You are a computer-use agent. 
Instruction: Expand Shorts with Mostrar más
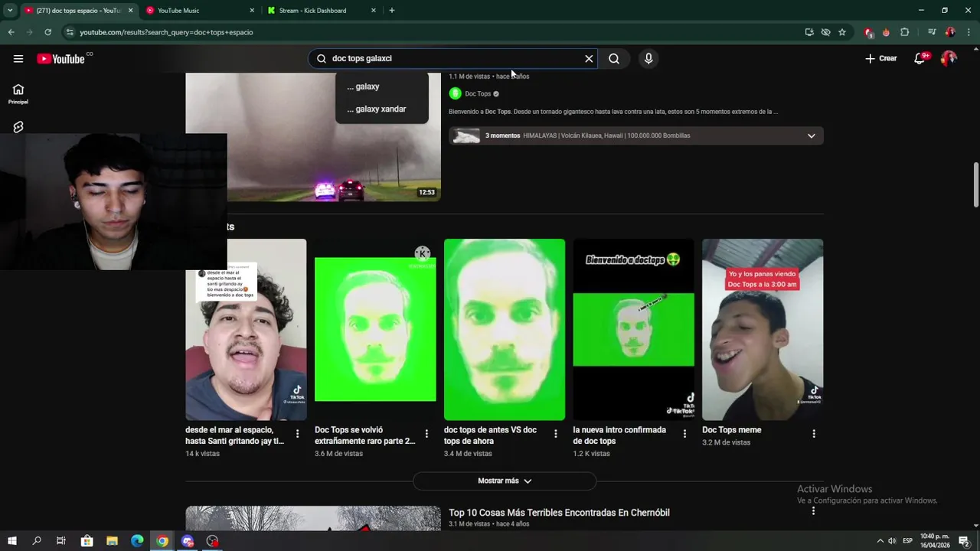(x=505, y=481)
